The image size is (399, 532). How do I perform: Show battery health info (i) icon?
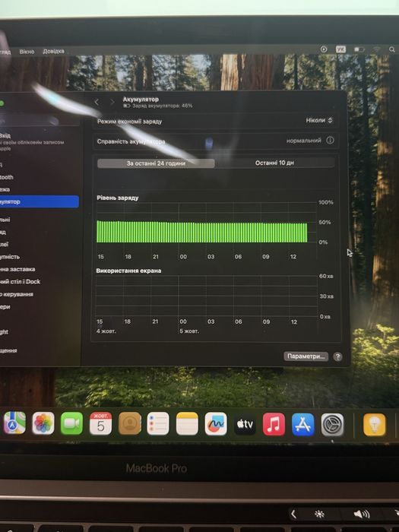click(x=330, y=140)
